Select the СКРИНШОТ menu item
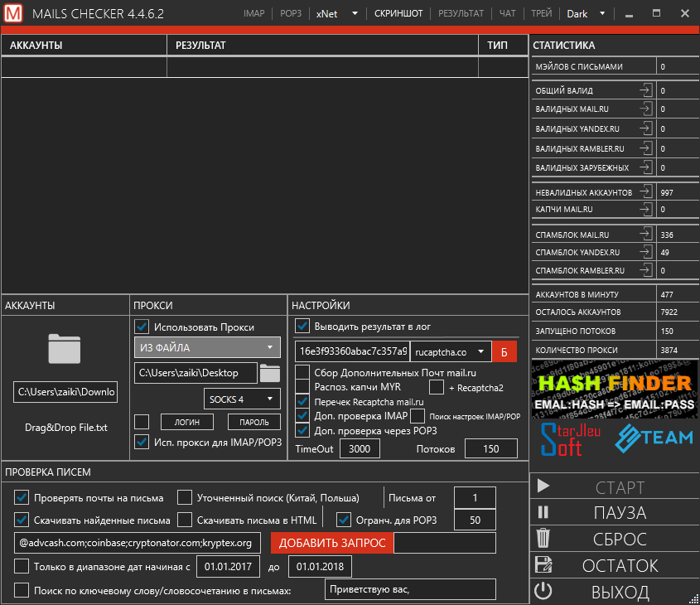The width and height of the screenshot is (700, 605). point(398,13)
